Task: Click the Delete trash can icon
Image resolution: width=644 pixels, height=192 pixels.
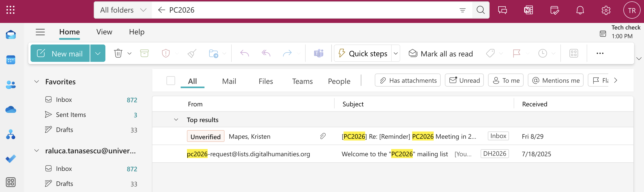Action: coord(118,53)
